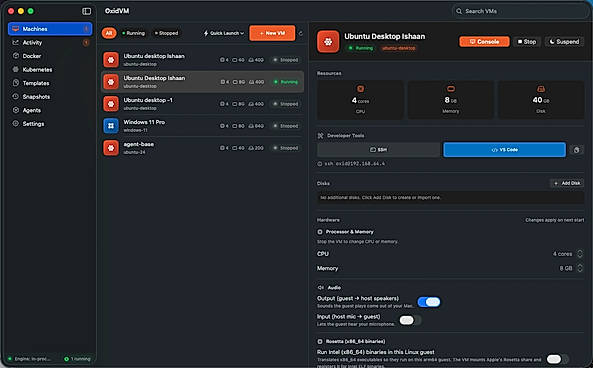Click the Stopped status of Windows 11 Pro

286,126
